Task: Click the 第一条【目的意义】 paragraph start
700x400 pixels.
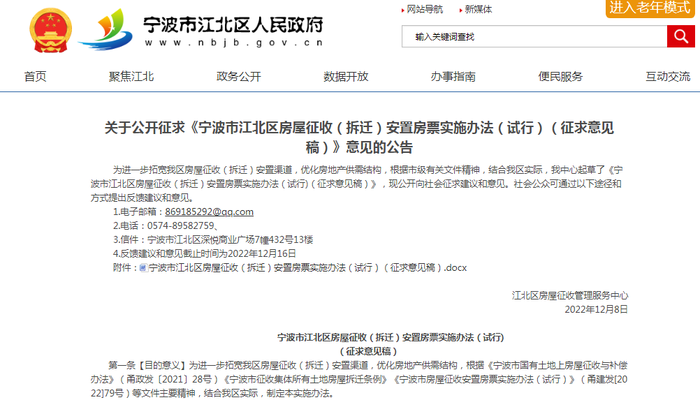Action: click(x=148, y=366)
